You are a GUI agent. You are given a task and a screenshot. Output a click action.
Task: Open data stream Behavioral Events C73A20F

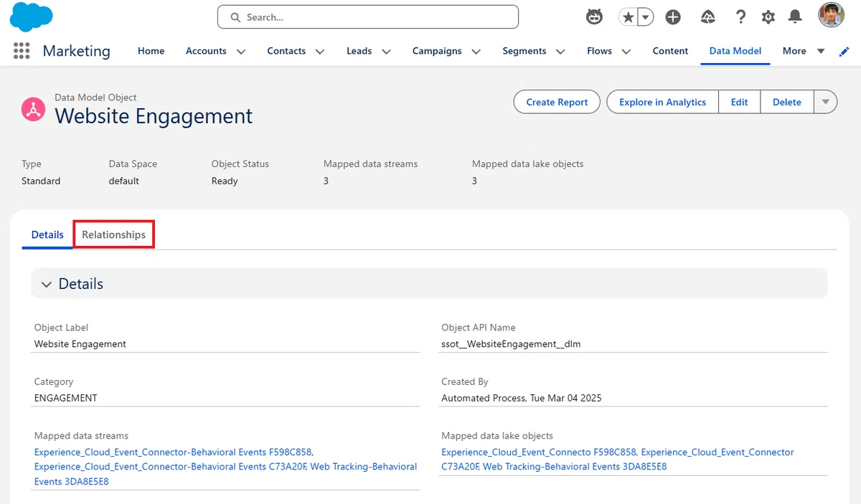click(x=171, y=466)
